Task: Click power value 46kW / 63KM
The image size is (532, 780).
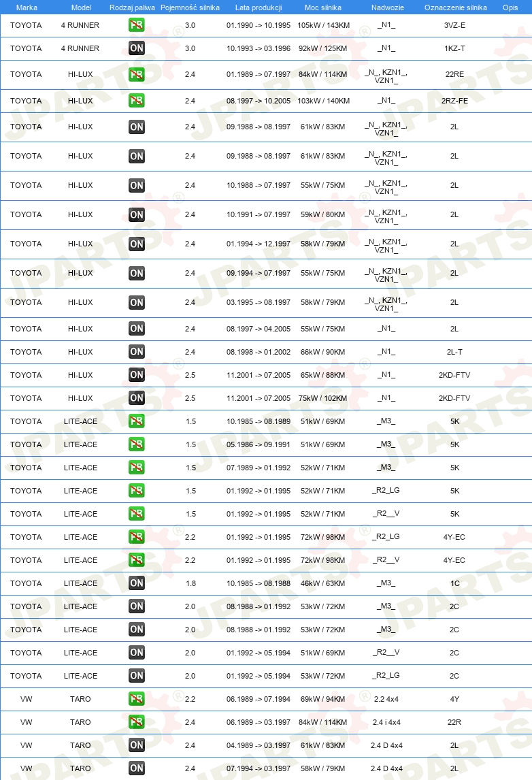Action: (x=322, y=583)
